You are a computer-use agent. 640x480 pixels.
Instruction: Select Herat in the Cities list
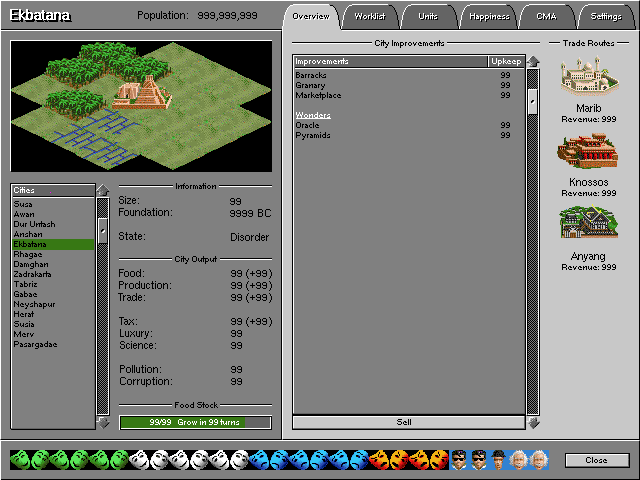coord(53,314)
